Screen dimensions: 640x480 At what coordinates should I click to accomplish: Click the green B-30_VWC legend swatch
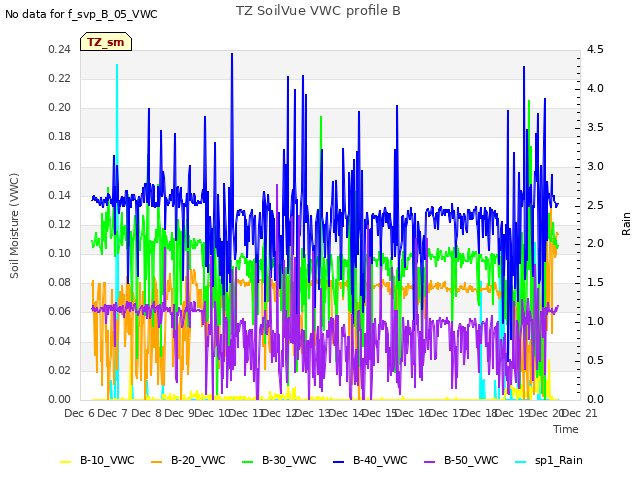248,461
